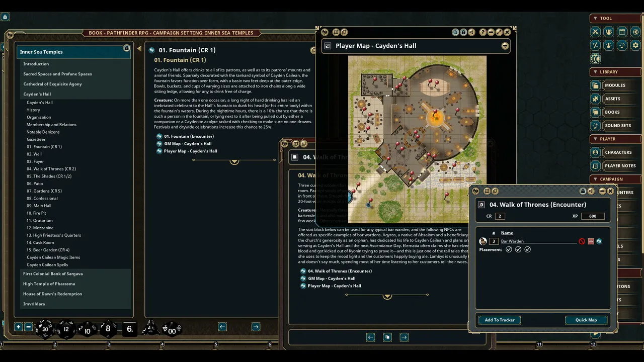Open the dice modifiers tool icon
This screenshot has width=644, height=362.
(x=596, y=45)
